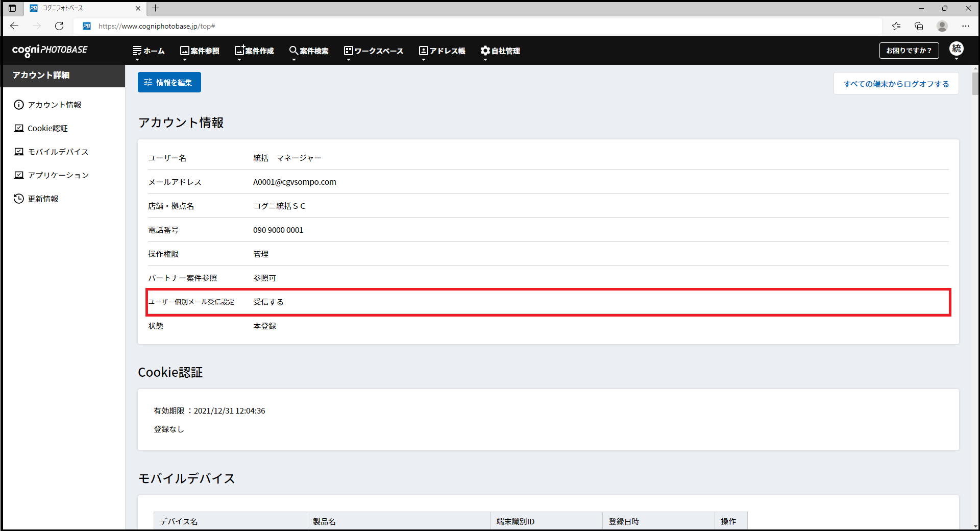980x531 pixels.
Task: Open the ホーム menu
Action: 149,51
